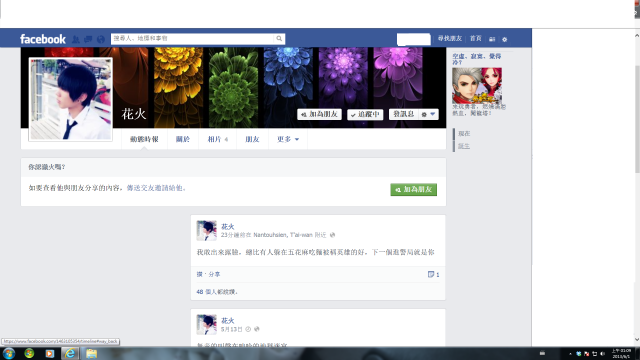This screenshot has height=360, width=640.
Task: Click clock icon on second post
Action: 248,329
